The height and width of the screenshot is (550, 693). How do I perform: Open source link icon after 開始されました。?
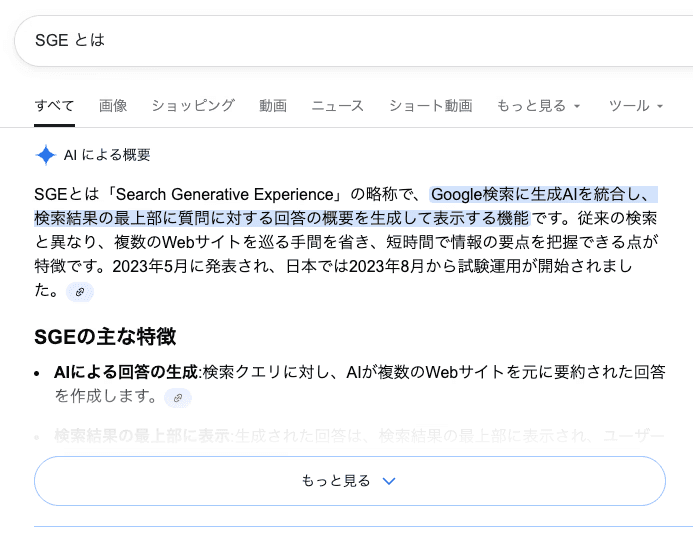pyautogui.click(x=80, y=292)
